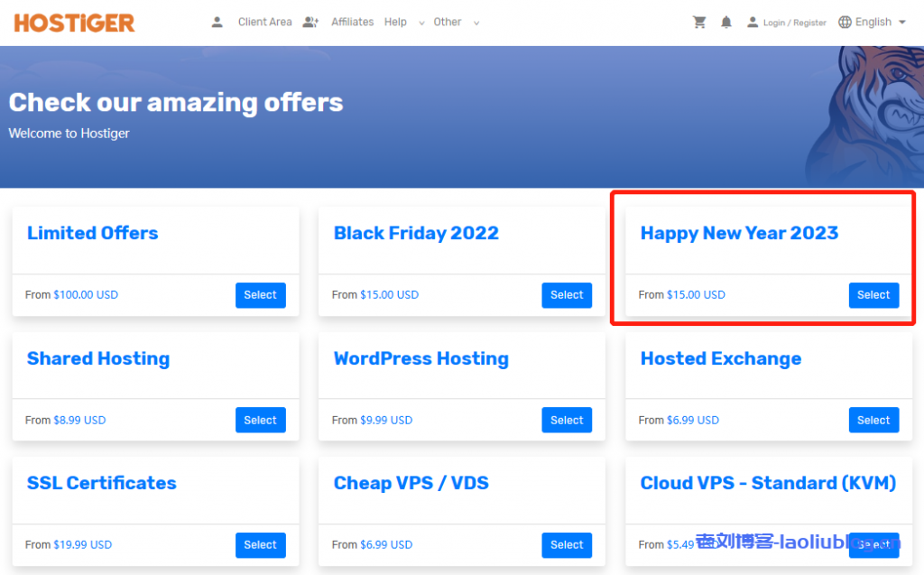Click the Shared Hosting heading

[98, 358]
